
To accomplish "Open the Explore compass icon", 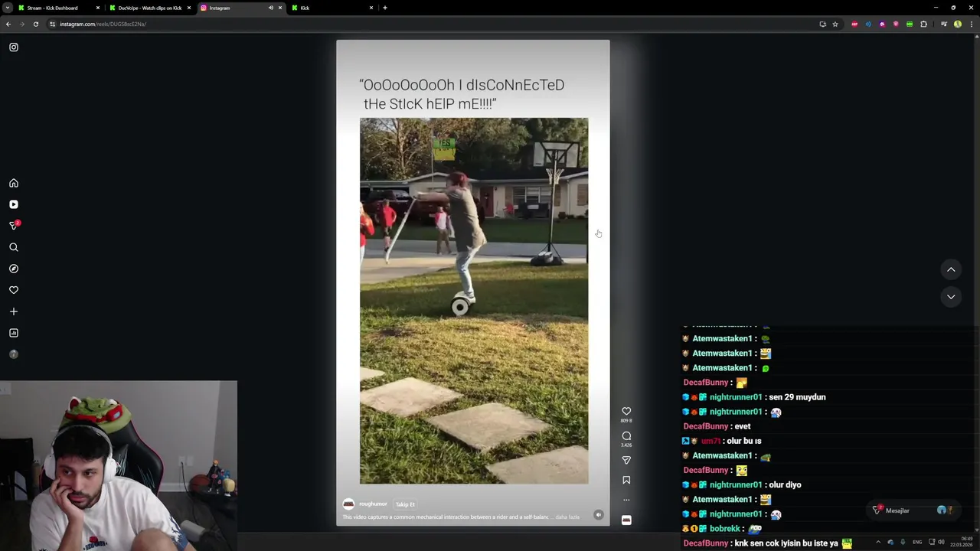I will tap(14, 269).
